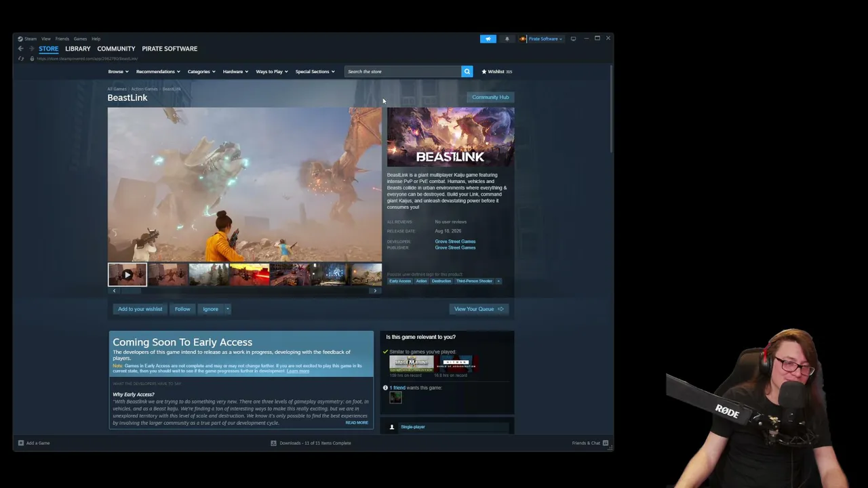Switch to the STORE tab
The width and height of the screenshot is (868, 488).
point(48,49)
